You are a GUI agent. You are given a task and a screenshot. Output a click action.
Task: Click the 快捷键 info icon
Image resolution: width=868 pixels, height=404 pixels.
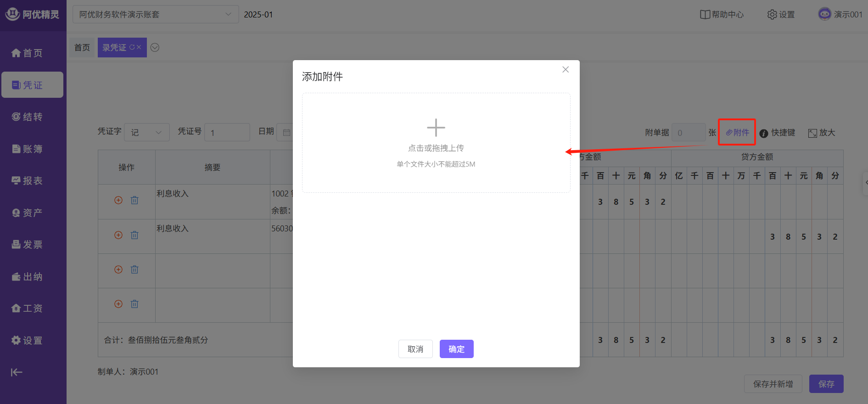764,133
